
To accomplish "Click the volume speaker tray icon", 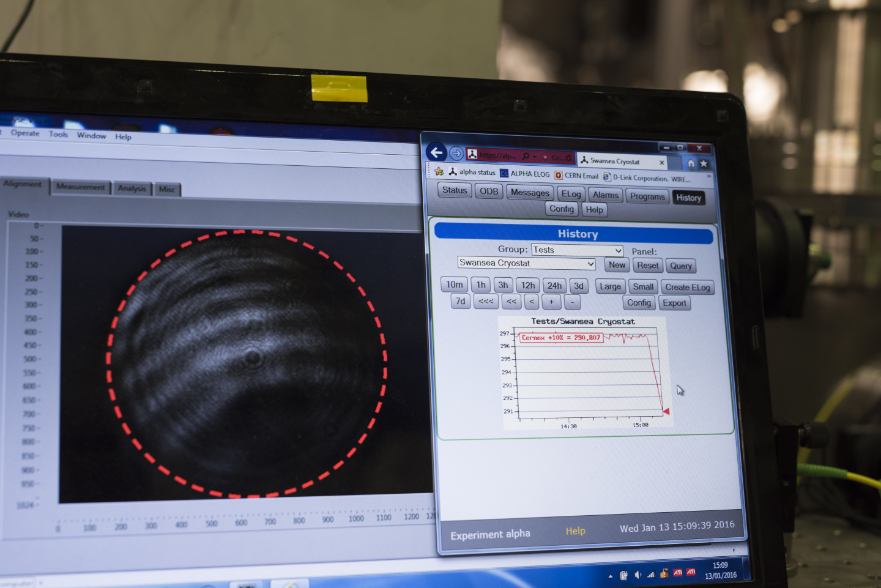I will (x=638, y=575).
